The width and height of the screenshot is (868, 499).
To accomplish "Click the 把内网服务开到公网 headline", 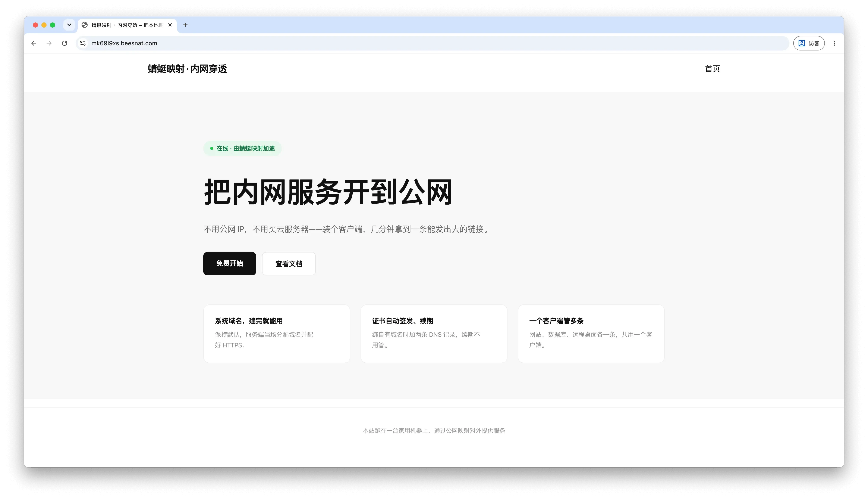I will [x=328, y=192].
